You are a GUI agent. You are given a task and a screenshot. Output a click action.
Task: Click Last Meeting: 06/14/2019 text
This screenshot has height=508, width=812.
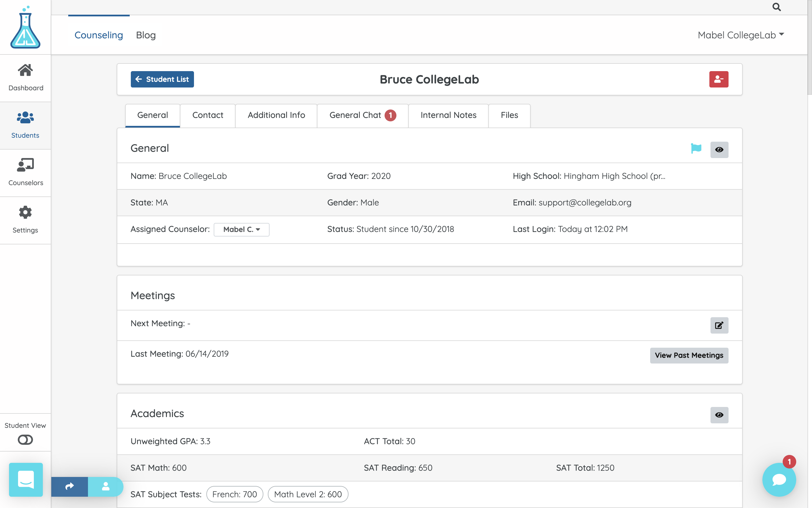tap(180, 354)
